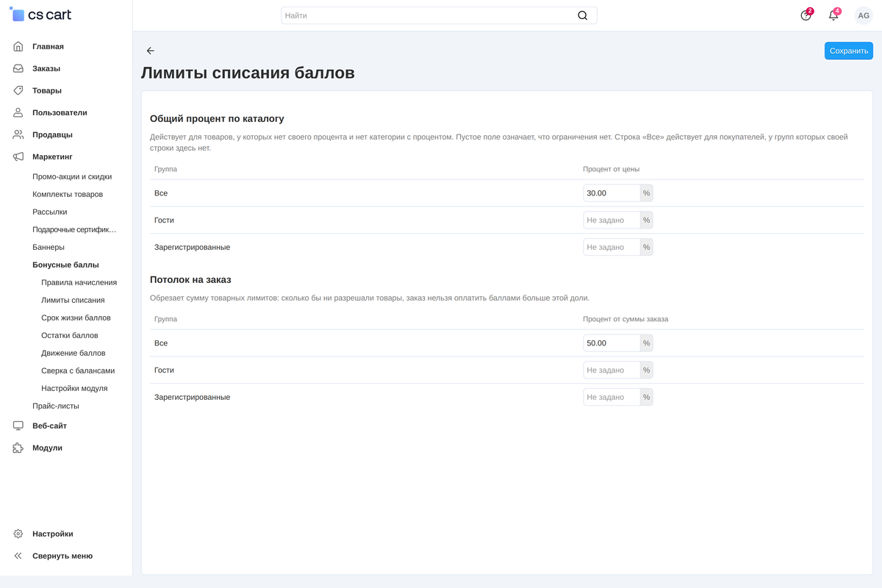This screenshot has height=588, width=882.
Task: Click the person icon beside Пользователи
Action: point(18,112)
